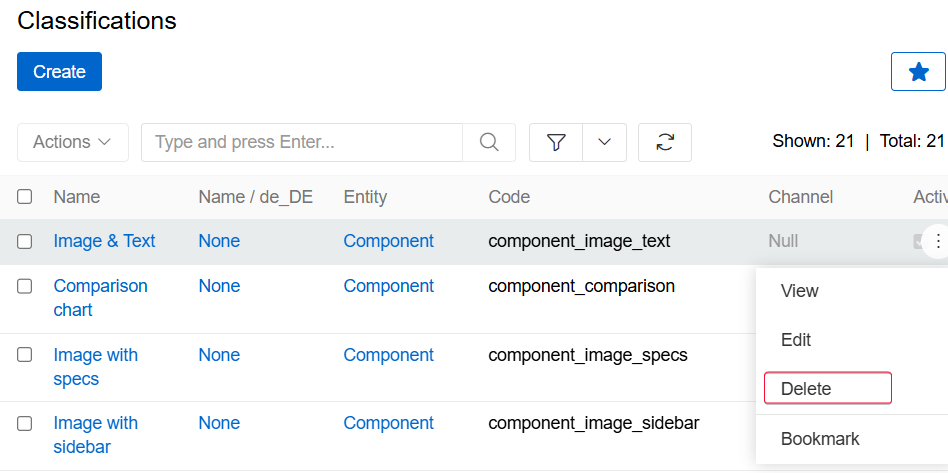Open the filter funnel icon
This screenshot has height=473, width=948.
(x=556, y=142)
